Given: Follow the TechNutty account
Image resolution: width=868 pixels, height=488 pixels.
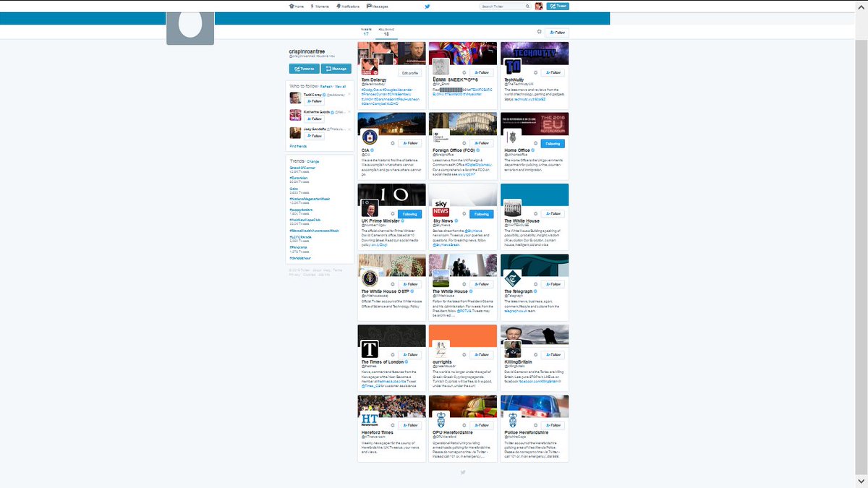Looking at the screenshot, I should tap(554, 73).
